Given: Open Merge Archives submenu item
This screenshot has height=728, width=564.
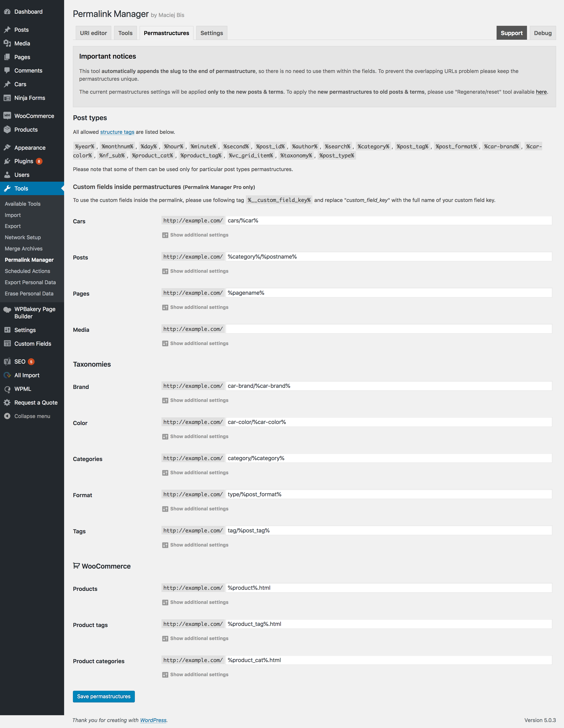Looking at the screenshot, I should (24, 249).
